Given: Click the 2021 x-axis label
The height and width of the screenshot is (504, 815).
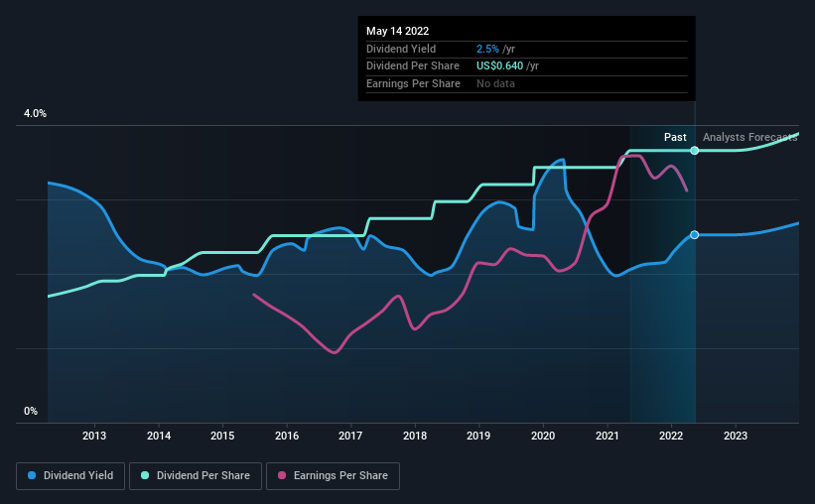Looking at the screenshot, I should click(608, 436).
